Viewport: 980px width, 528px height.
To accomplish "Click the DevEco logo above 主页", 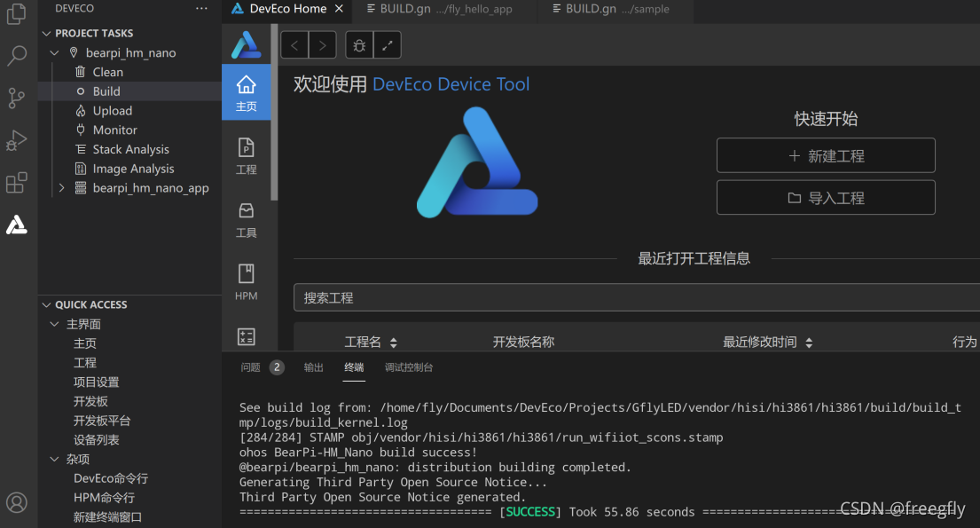I will point(247,45).
